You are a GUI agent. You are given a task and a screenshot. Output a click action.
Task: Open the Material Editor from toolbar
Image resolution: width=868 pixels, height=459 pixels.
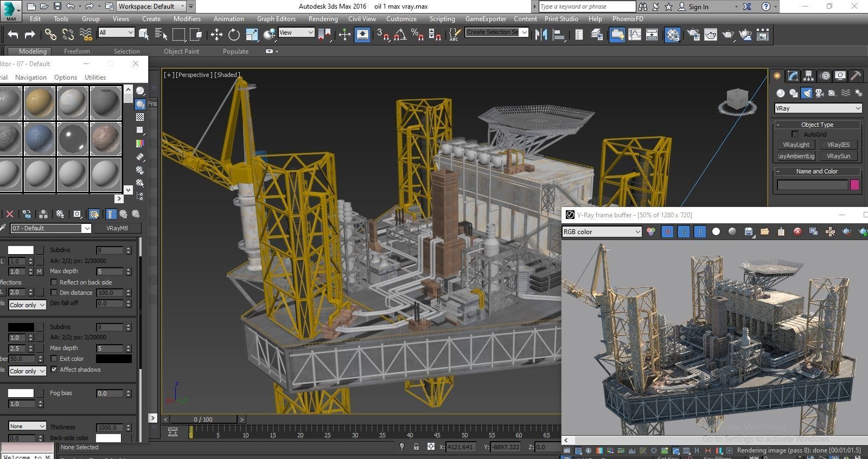673,35
